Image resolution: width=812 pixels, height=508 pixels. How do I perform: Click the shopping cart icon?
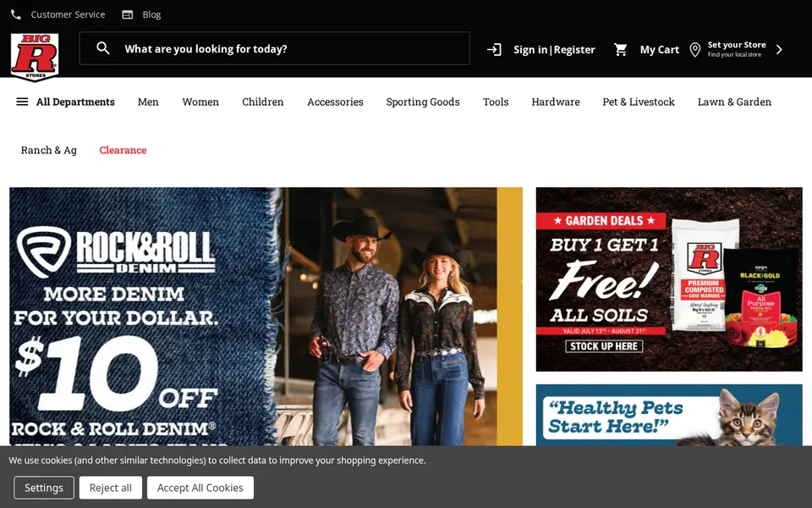tap(620, 50)
